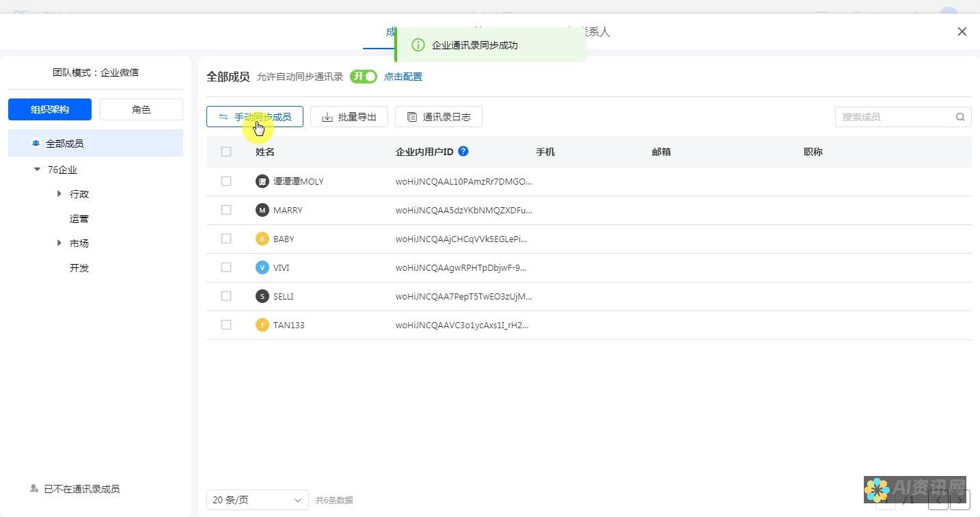
Task: Click TAN133's user ID cell
Action: [x=463, y=325]
